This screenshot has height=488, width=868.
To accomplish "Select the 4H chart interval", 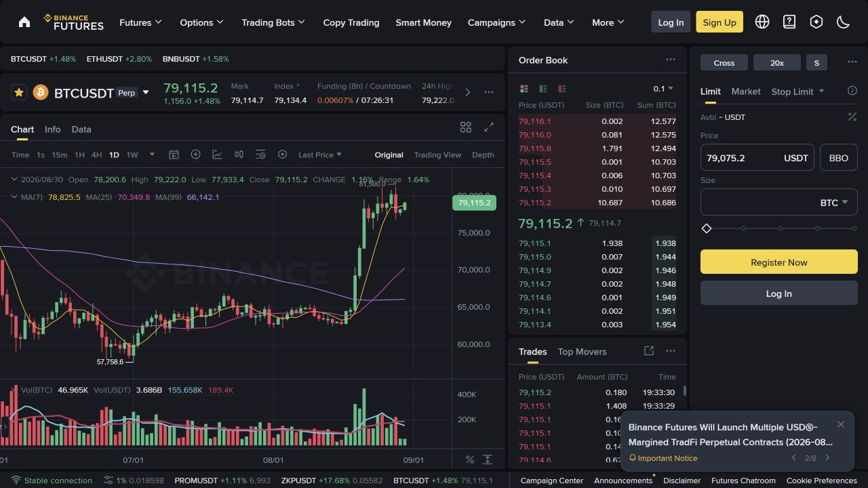I will pos(97,155).
